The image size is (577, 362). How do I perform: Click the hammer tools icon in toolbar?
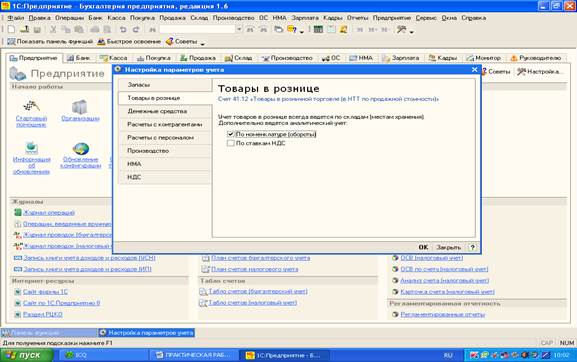click(x=401, y=29)
